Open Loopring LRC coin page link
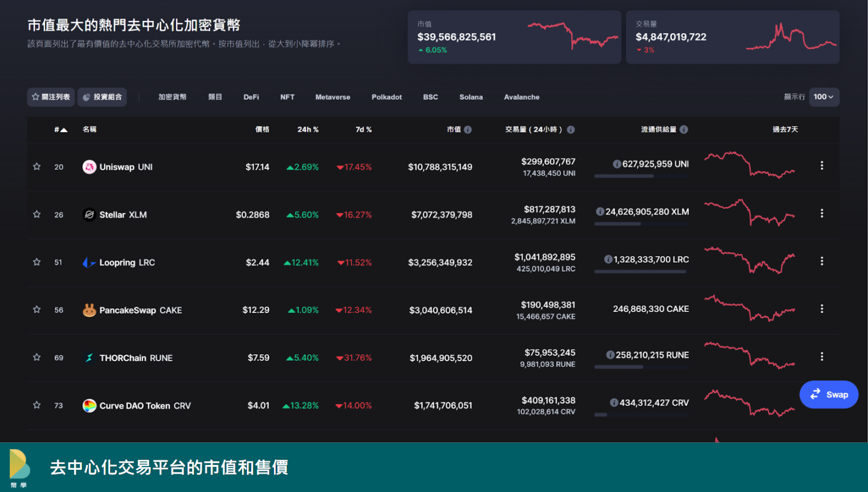The width and height of the screenshot is (868, 492). tap(127, 263)
